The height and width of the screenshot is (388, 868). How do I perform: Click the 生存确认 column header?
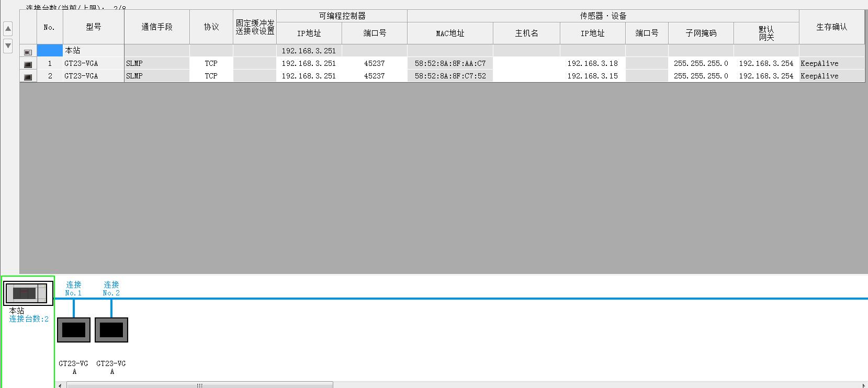tap(831, 27)
